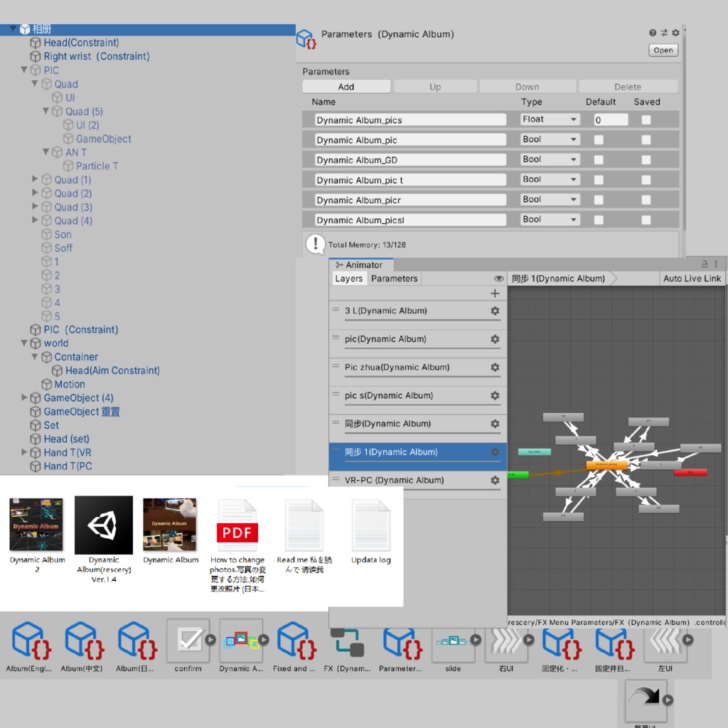Select the orange state node in the animator graph
The width and height of the screenshot is (728, 728).
pos(605,466)
